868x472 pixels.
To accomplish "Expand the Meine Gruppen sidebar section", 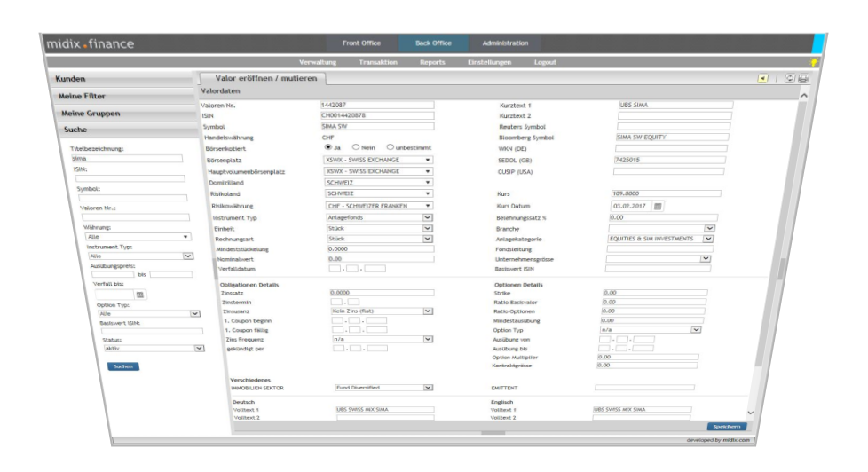I will click(x=127, y=114).
